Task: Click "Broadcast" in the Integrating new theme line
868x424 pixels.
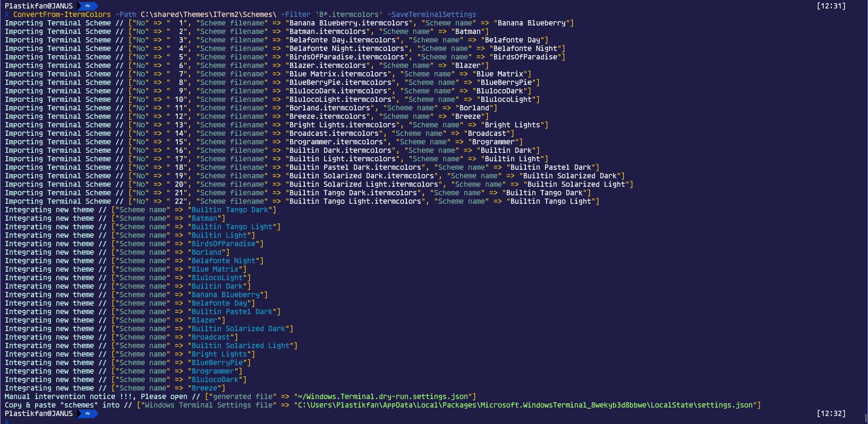Action: click(x=211, y=337)
